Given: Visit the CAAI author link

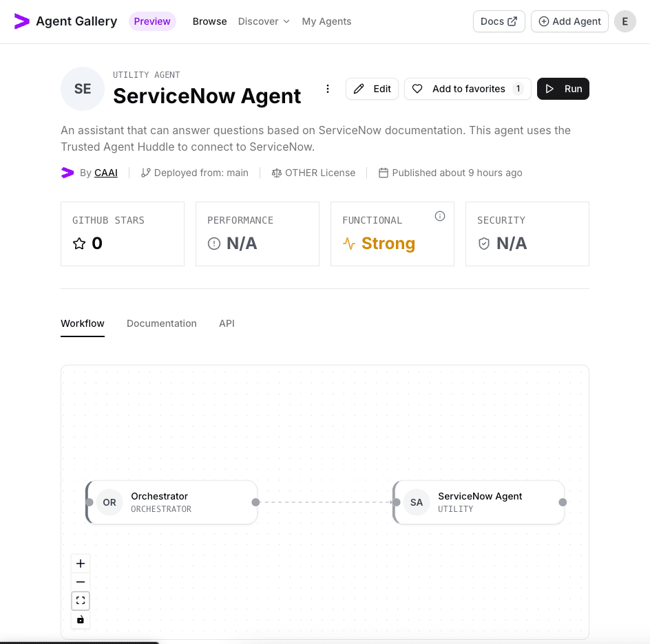Looking at the screenshot, I should click(x=105, y=173).
